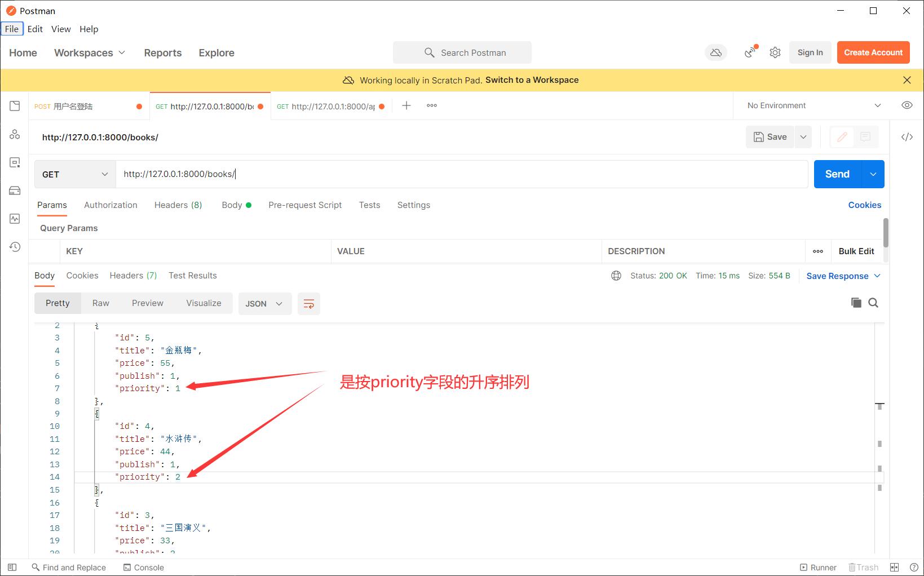This screenshot has height=576, width=924.
Task: Toggle the sidebar from status bar icon
Action: click(12, 568)
